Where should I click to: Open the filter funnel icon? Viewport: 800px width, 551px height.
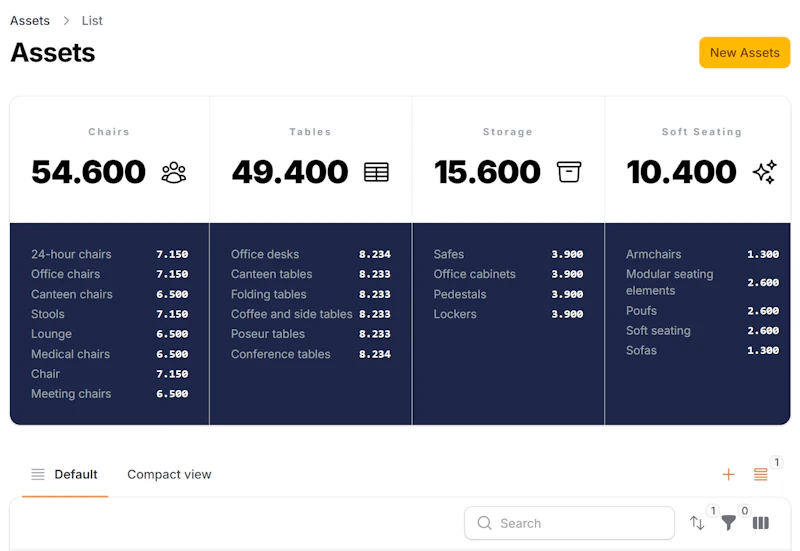click(x=729, y=523)
